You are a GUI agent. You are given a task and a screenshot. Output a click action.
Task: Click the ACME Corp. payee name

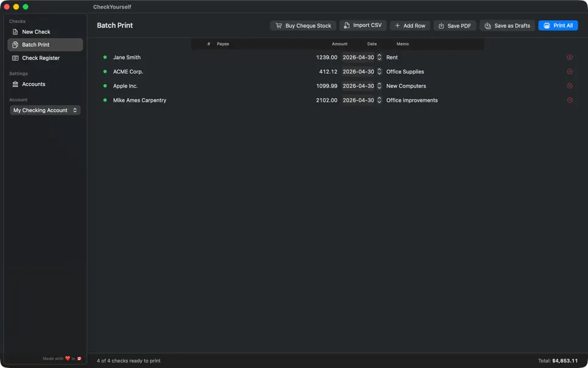coord(128,72)
